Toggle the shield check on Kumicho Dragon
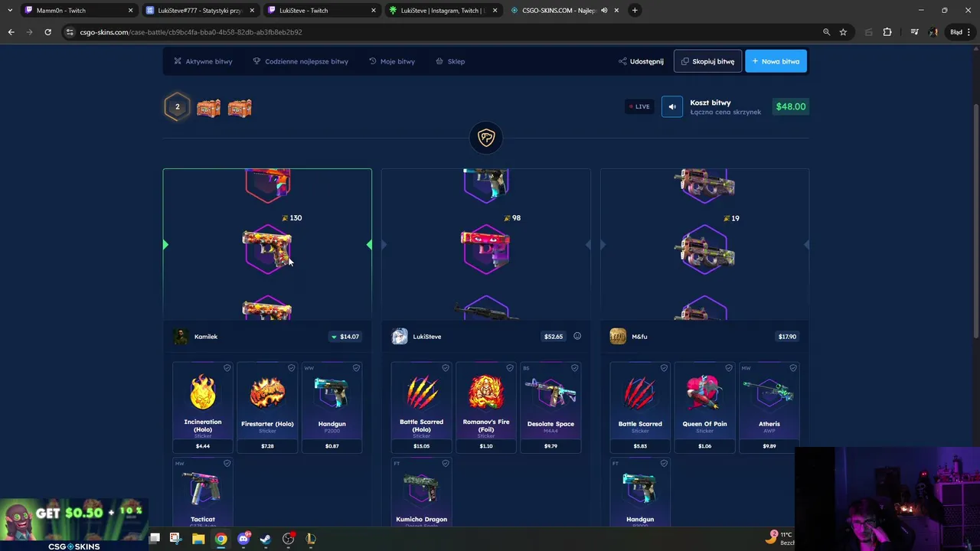Screen dimensions: 980x551 pyautogui.click(x=446, y=463)
